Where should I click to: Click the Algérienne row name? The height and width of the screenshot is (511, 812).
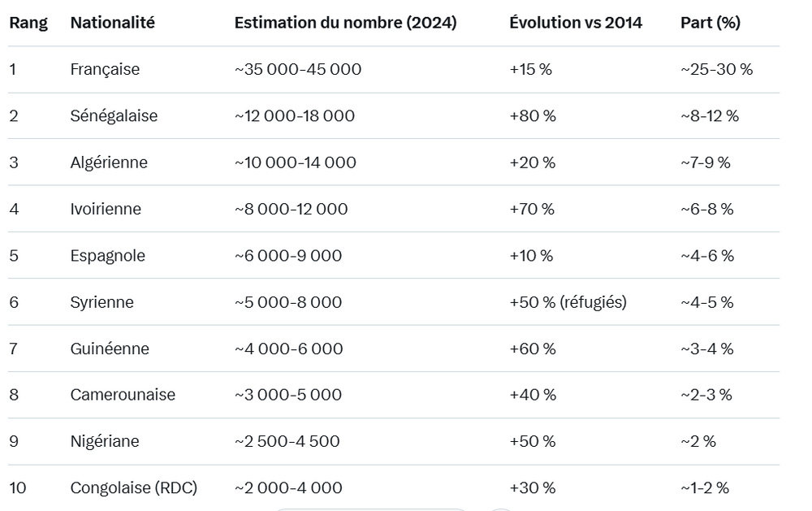(x=109, y=162)
